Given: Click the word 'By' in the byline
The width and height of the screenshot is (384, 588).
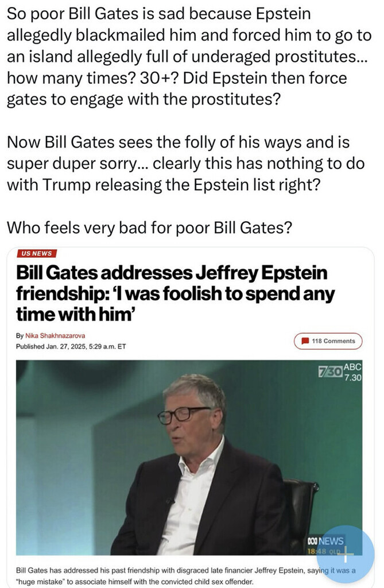Looking at the screenshot, I should 20,335.
